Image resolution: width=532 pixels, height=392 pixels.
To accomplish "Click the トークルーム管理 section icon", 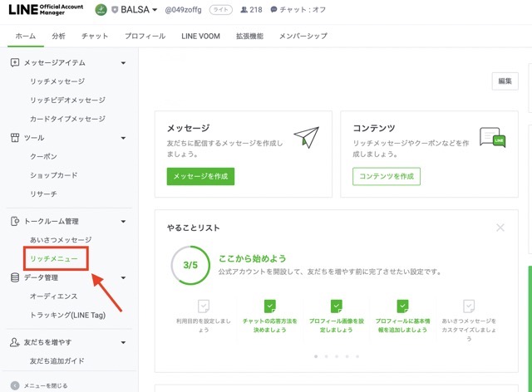I will (15, 221).
